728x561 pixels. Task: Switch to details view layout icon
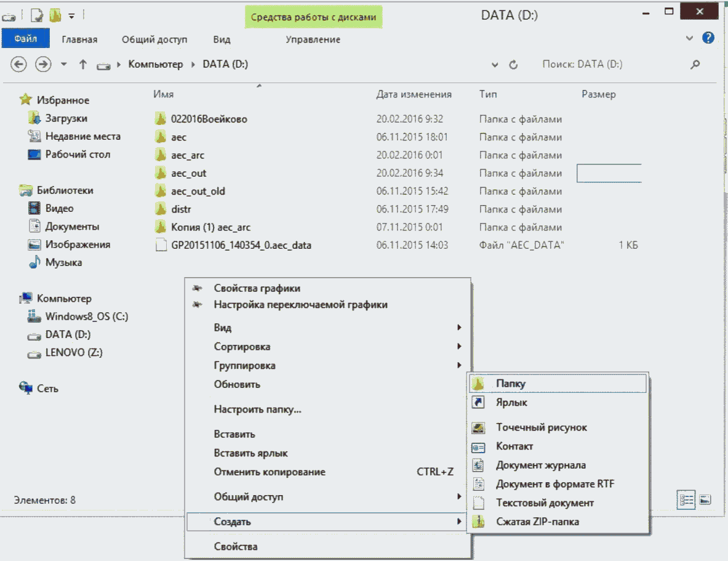point(686,500)
